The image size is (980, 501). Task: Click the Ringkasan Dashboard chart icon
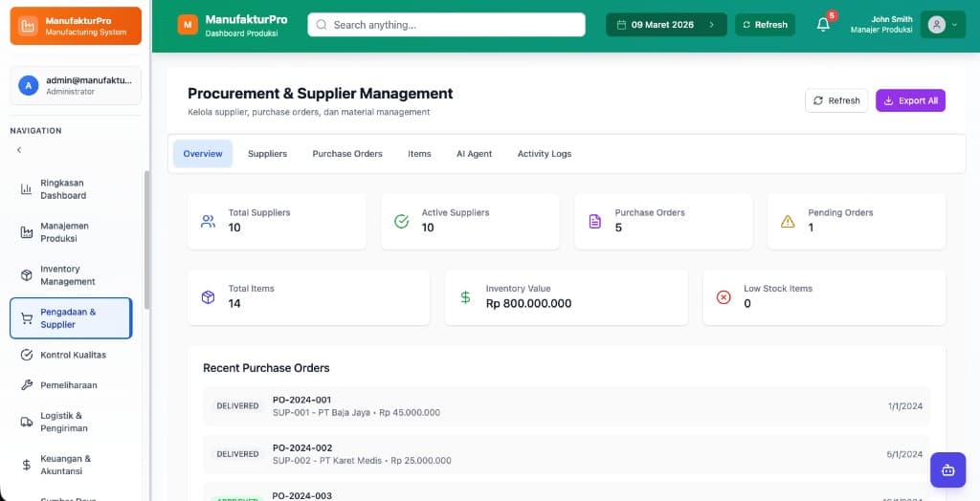(x=27, y=189)
